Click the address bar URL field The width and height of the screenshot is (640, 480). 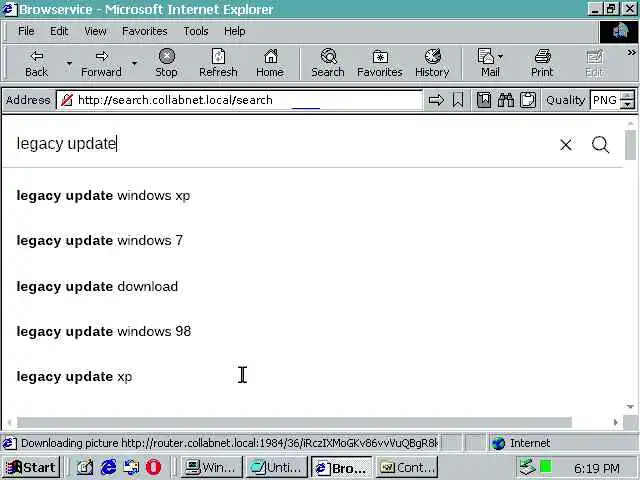239,100
